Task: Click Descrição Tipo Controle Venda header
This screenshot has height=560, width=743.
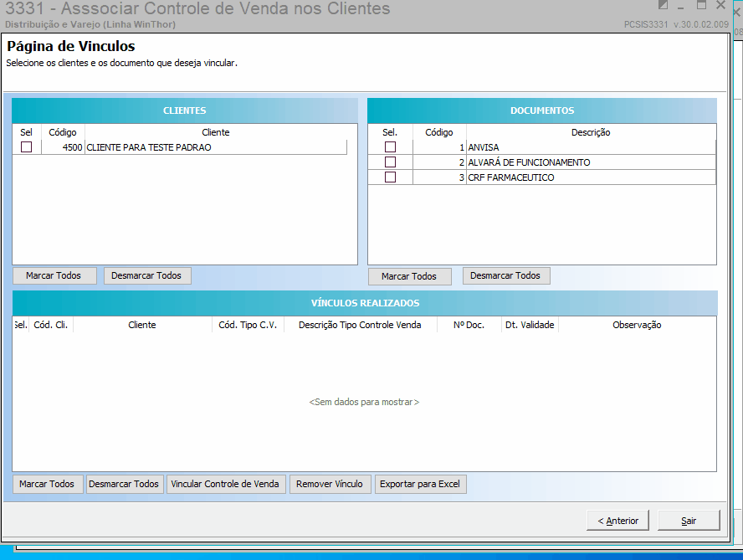Action: tap(360, 325)
